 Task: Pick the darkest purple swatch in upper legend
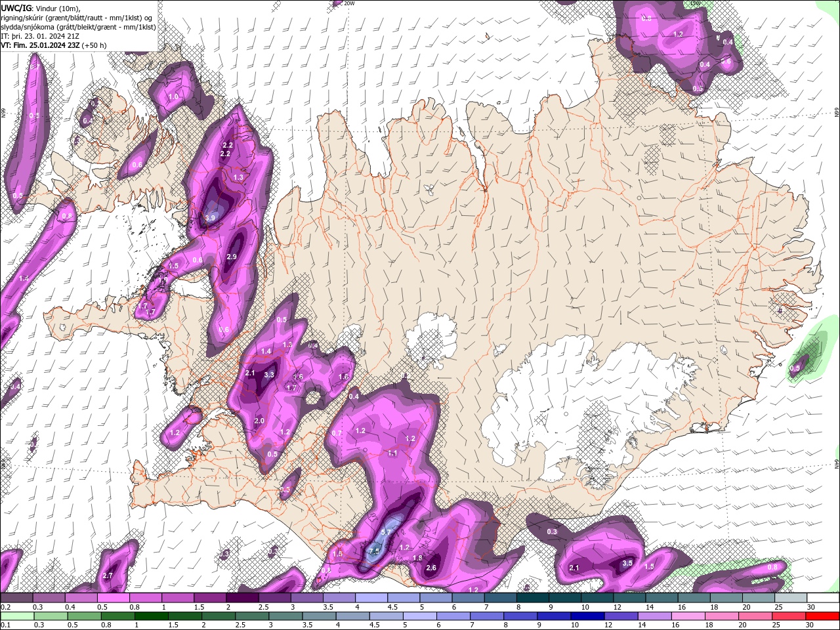point(241,598)
